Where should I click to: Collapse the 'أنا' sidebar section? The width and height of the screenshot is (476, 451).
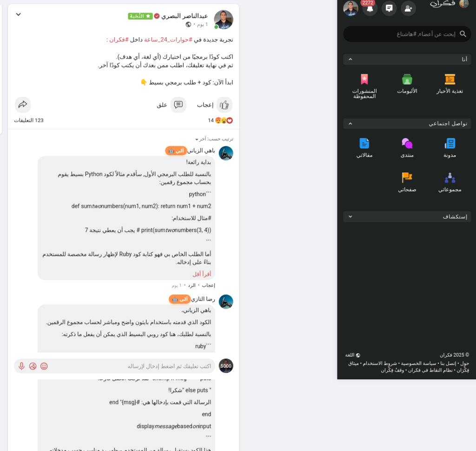[x=350, y=59]
